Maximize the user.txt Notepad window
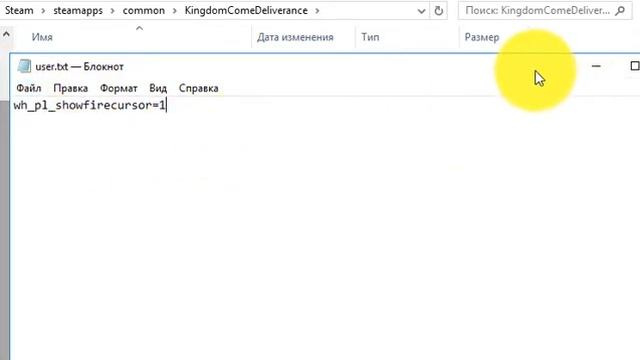Image resolution: width=640 pixels, height=360 pixels. pyautogui.click(x=635, y=66)
